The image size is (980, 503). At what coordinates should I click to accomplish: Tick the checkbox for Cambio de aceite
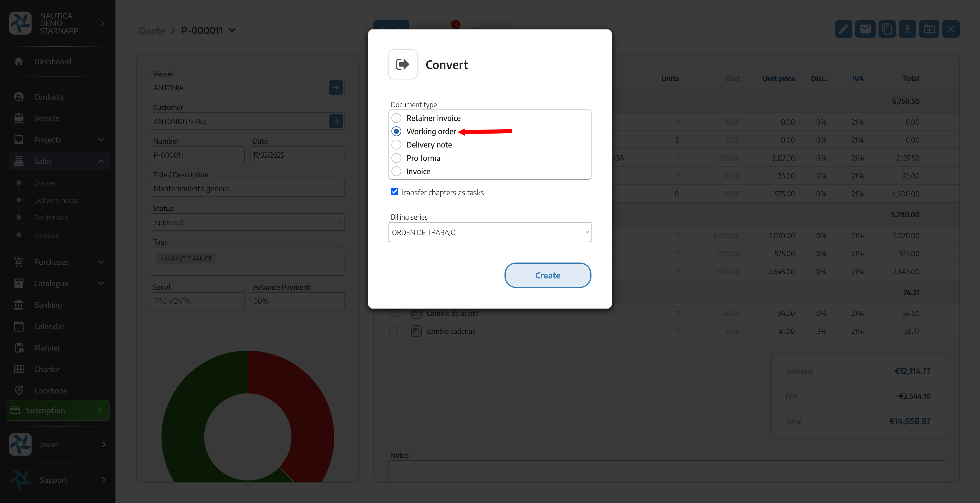click(394, 313)
